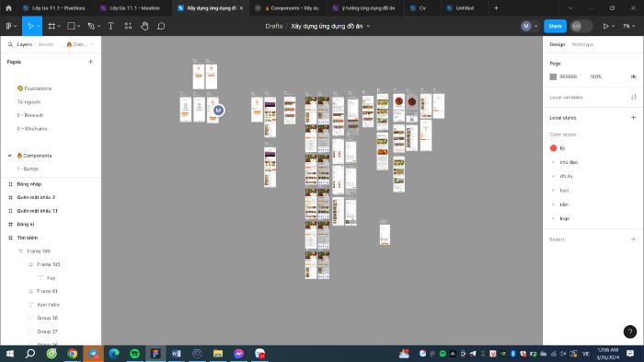Open Windows search in the taskbar

(30, 354)
